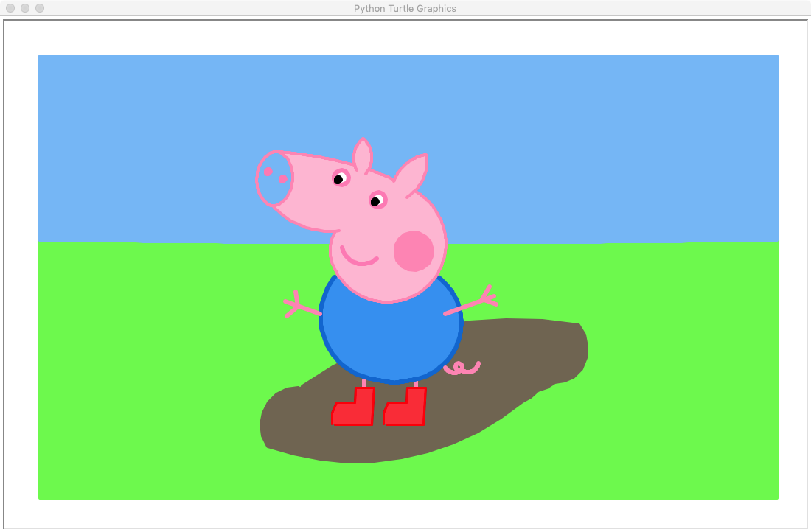Click the maximize window button
This screenshot has height=532, width=811.
pos(40,8)
